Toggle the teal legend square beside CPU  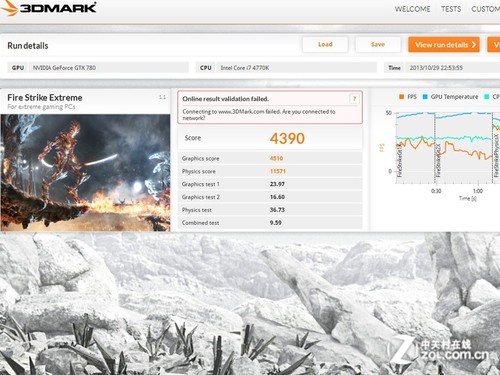pyautogui.click(x=487, y=97)
